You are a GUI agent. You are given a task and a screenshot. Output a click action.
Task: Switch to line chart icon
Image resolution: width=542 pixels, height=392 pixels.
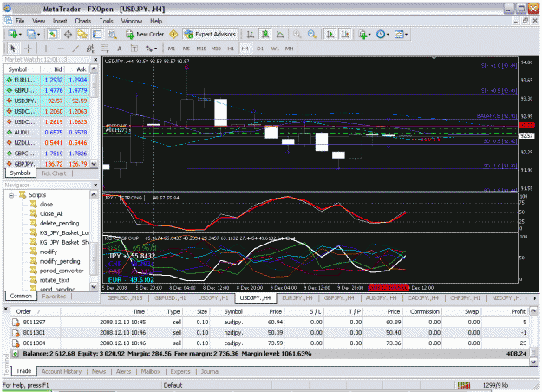click(280, 34)
